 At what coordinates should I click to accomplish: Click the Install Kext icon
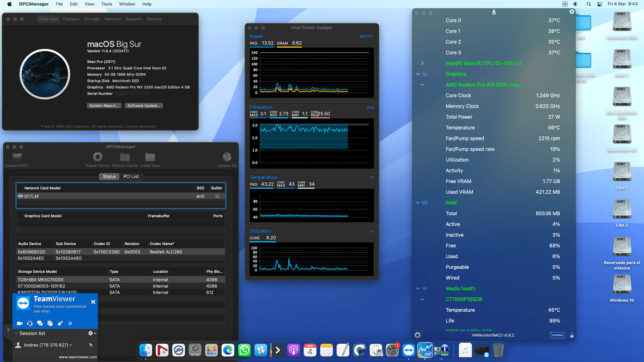coord(150,157)
